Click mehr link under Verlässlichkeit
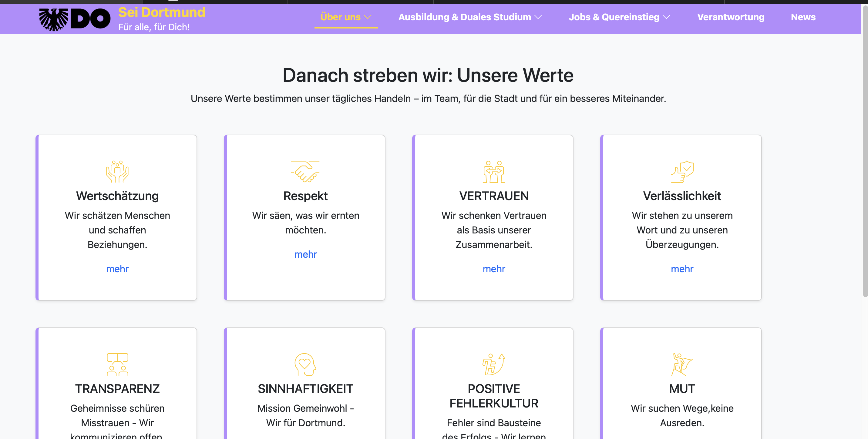The image size is (868, 439). pyautogui.click(x=682, y=269)
